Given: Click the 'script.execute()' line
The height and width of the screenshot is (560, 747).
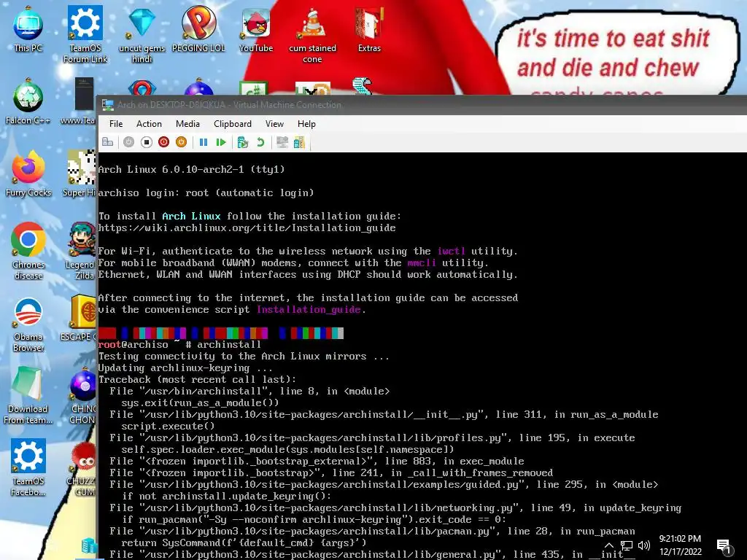Looking at the screenshot, I should coord(168,426).
